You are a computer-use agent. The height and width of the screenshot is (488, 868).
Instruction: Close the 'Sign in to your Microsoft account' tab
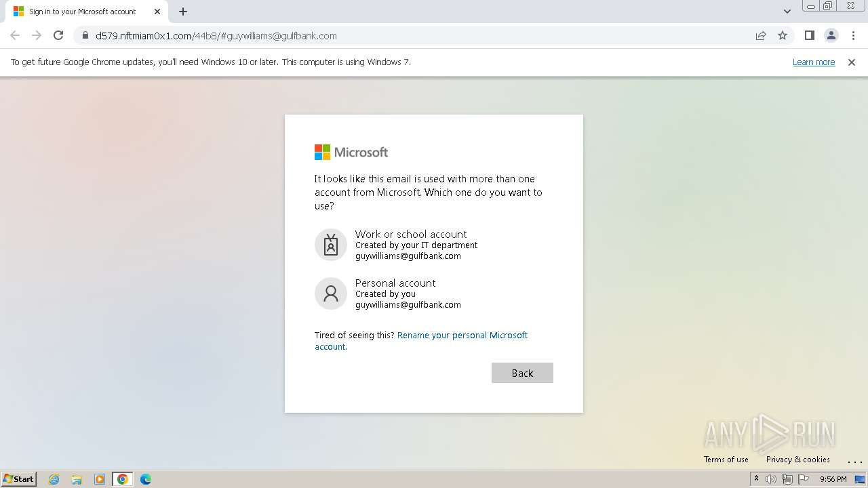click(157, 12)
